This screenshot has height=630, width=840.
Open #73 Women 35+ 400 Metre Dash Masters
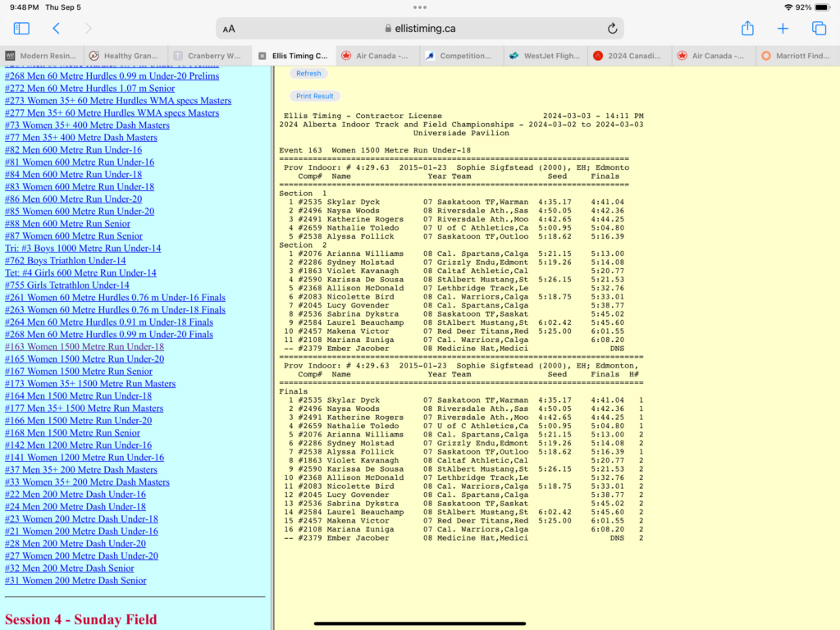87,126
